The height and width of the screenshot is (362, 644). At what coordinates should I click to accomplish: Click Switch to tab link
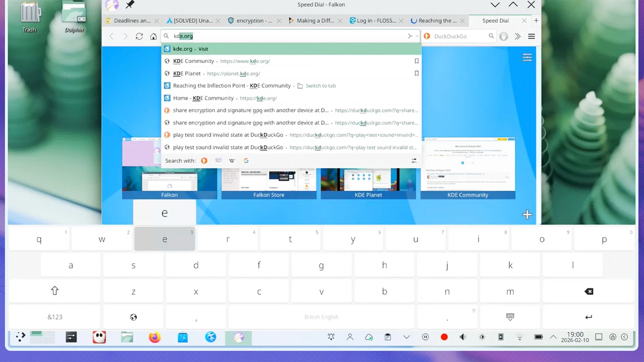320,86
